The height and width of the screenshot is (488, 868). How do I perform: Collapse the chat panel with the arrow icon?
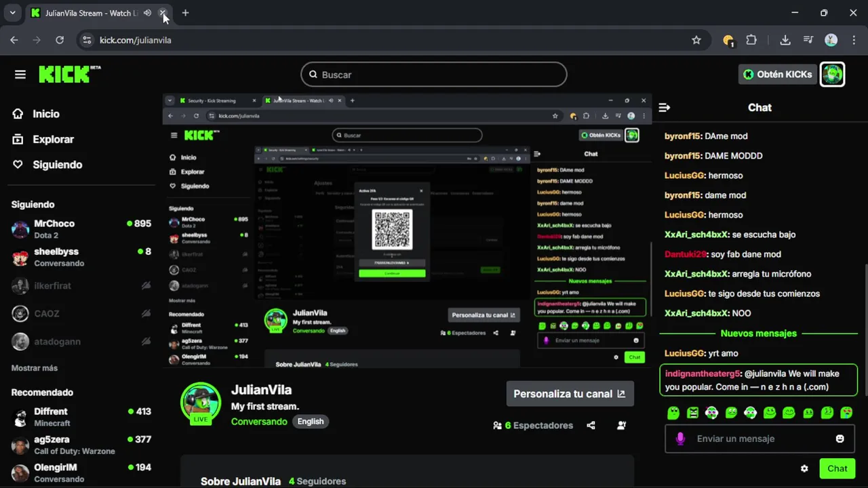click(x=665, y=107)
